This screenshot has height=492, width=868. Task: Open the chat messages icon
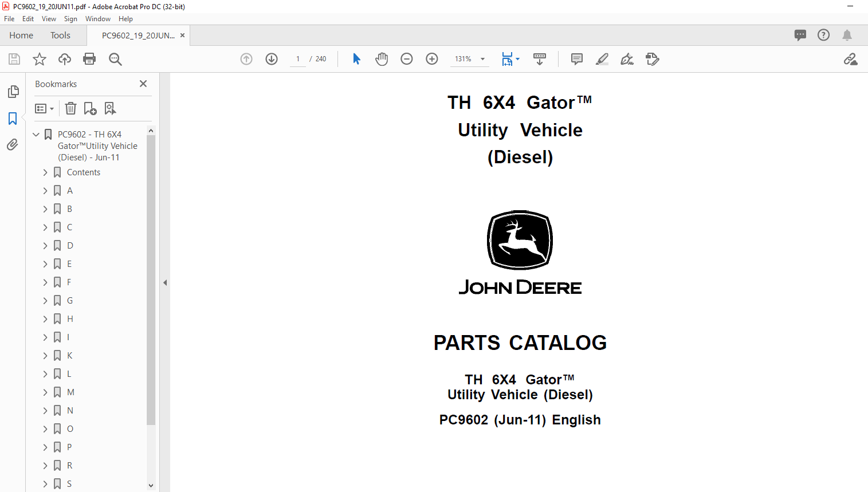click(x=800, y=35)
